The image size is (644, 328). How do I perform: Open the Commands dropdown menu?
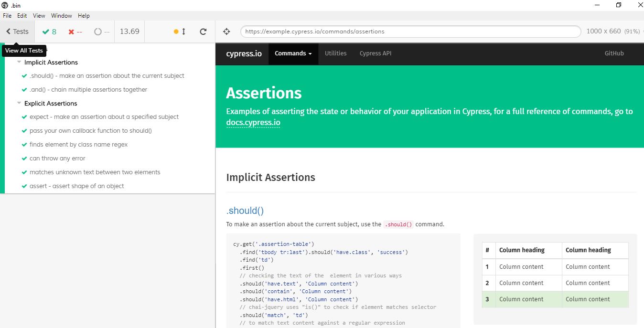[x=293, y=53]
